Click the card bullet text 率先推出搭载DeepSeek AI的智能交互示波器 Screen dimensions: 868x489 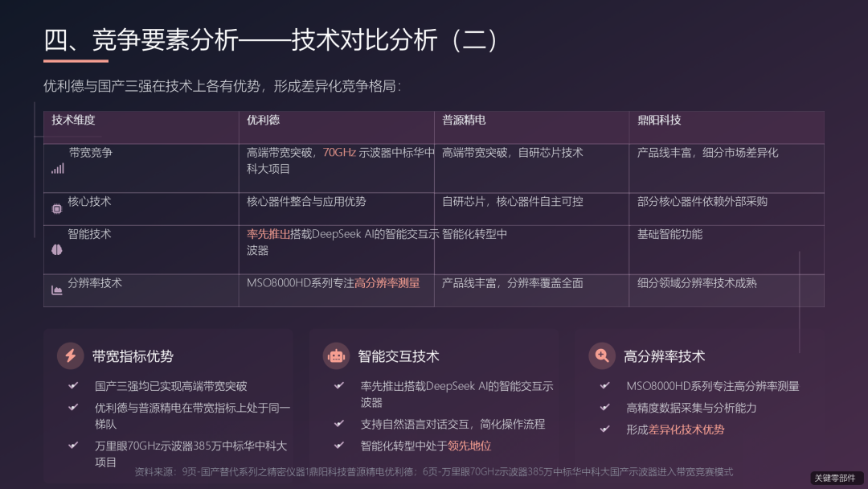457,394
